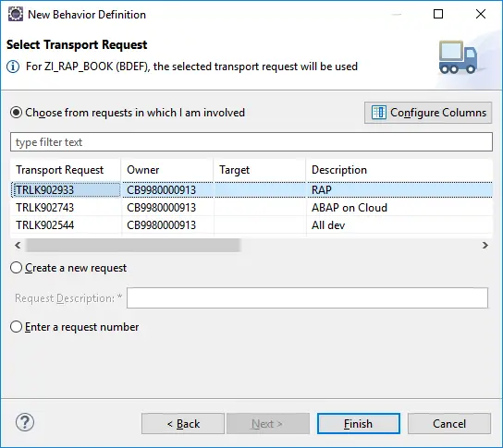Viewport: 503px width, 448px height.
Task: Select transport request TRLK902743 row
Action: pos(251,208)
